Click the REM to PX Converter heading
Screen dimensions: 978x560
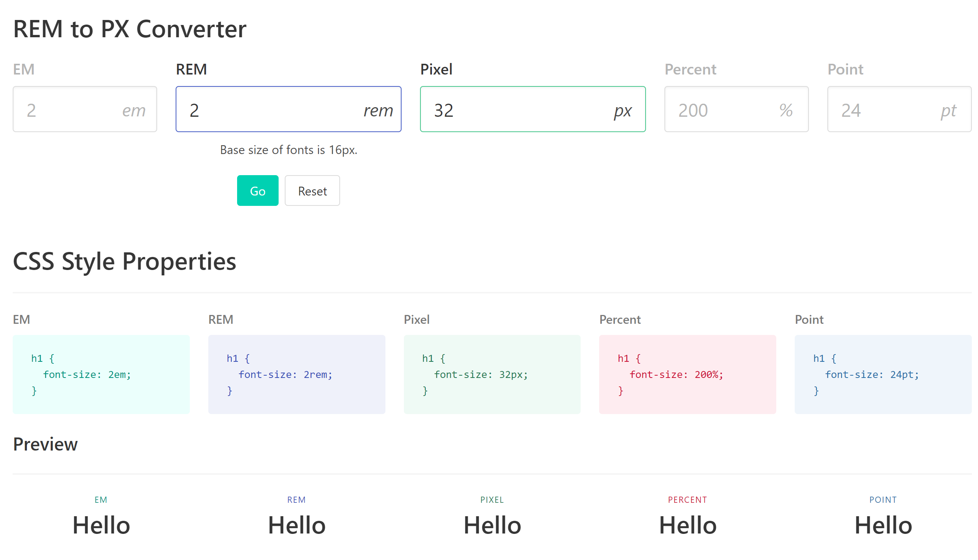tap(130, 29)
